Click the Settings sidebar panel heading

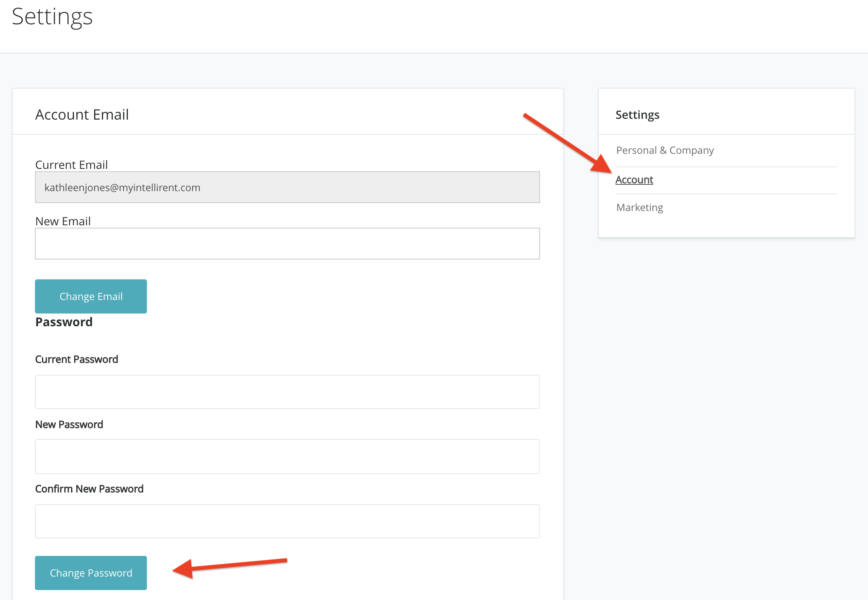click(x=637, y=115)
